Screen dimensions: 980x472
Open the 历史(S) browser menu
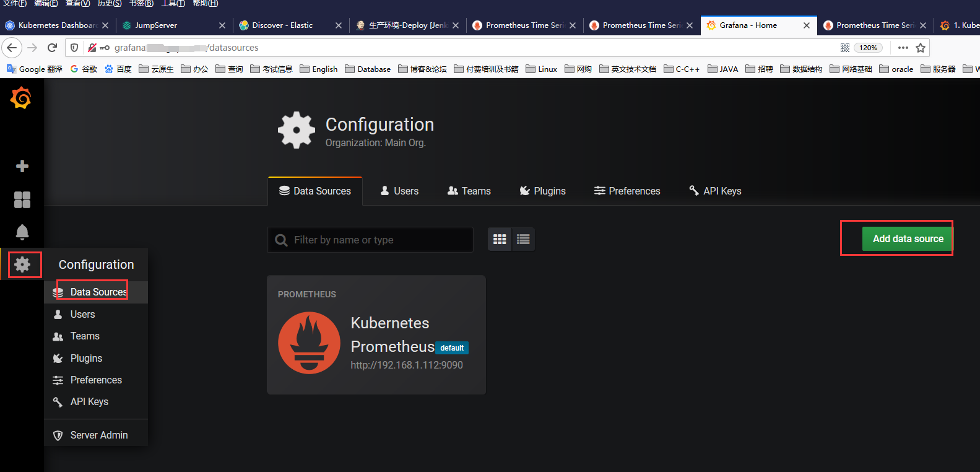pos(110,4)
